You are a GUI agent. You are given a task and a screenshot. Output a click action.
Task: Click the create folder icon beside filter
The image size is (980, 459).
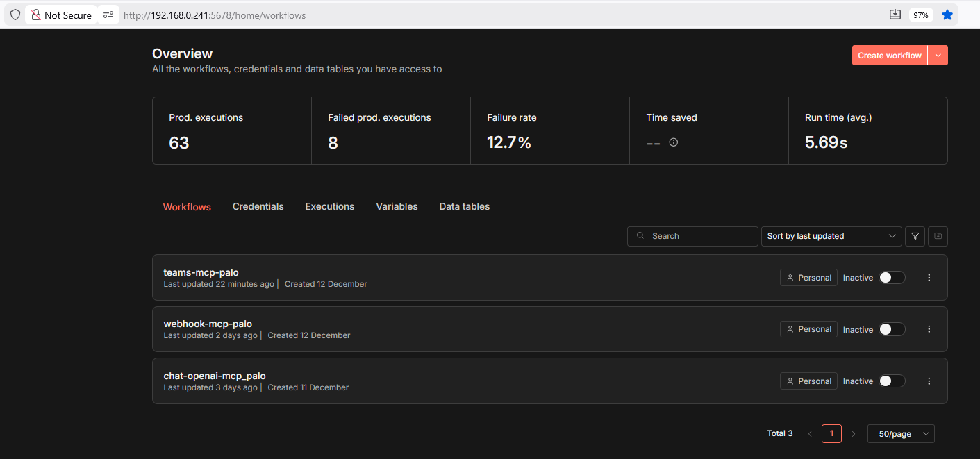(x=938, y=236)
